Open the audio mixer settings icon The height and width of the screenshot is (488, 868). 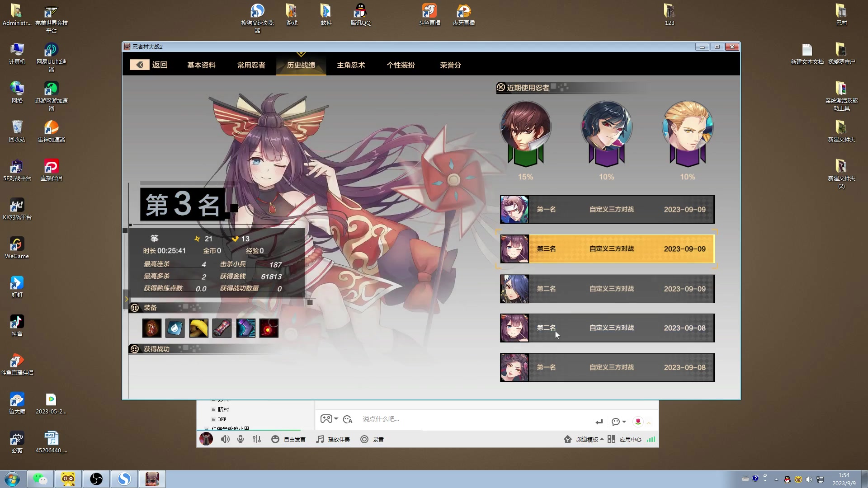pyautogui.click(x=257, y=439)
